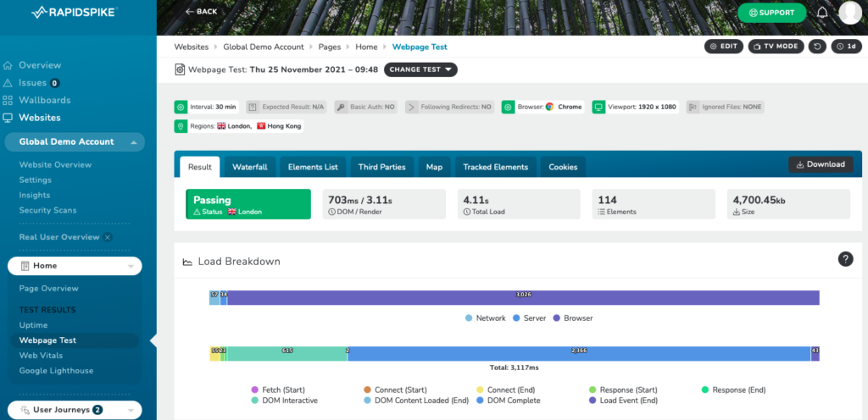The image size is (868, 420).
Task: Click the EDIT button
Action: 724,47
